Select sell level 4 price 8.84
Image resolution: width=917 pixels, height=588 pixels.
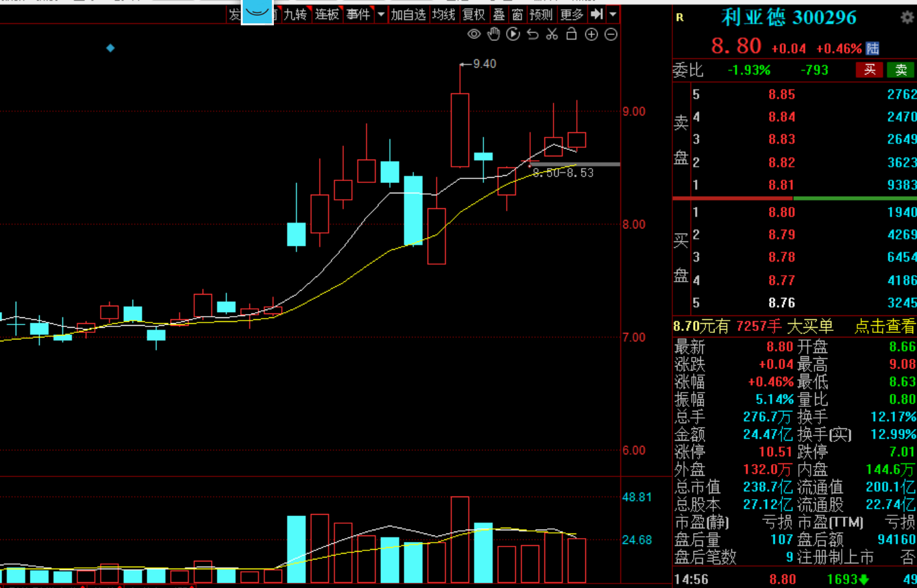781,117
